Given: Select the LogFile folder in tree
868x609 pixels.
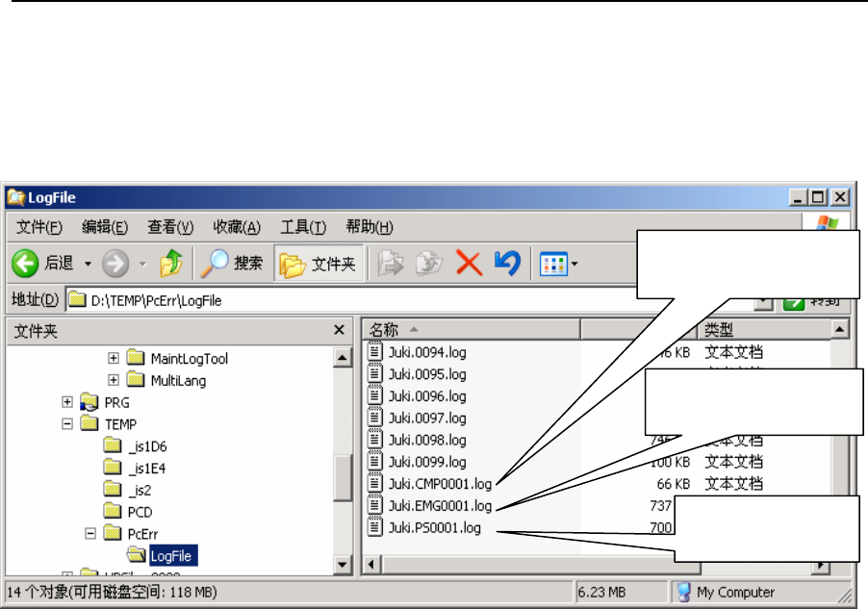Looking at the screenshot, I should pos(173,556).
